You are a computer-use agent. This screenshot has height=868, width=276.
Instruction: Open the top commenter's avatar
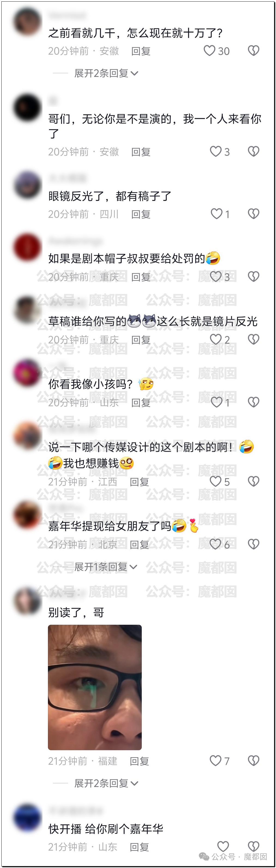point(27,21)
